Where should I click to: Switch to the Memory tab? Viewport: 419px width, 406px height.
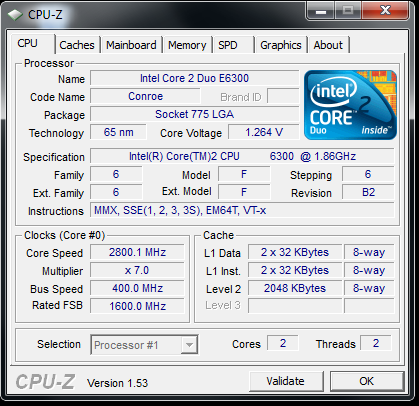click(187, 45)
